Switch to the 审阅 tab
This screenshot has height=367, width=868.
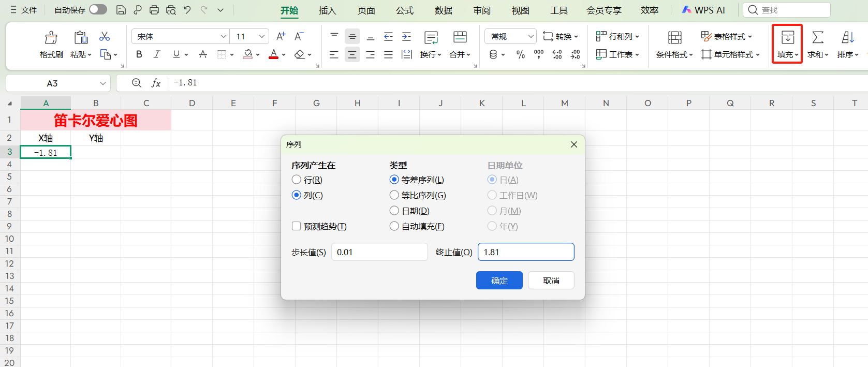coord(482,10)
